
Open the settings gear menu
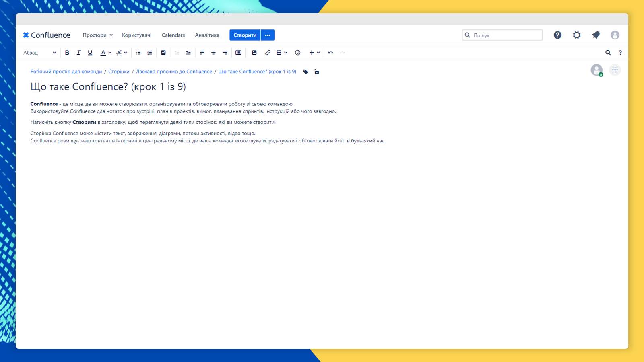tap(577, 35)
